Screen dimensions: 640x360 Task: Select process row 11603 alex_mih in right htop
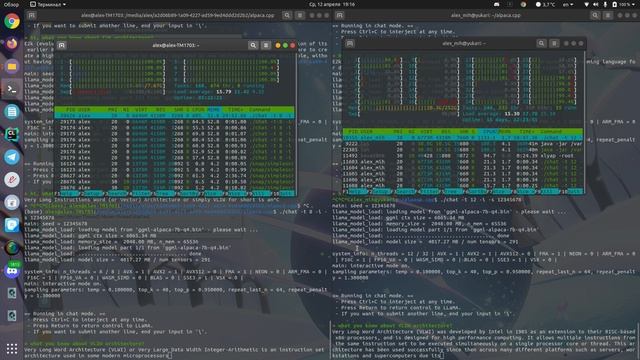pyautogui.click(x=463, y=162)
